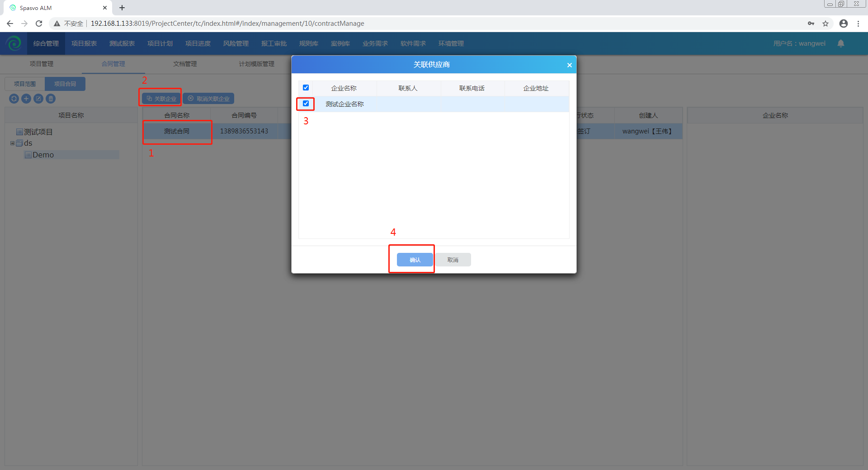The image size is (868, 470).
Task: Click the 联系电话 column header in the dialog
Action: click(472, 88)
